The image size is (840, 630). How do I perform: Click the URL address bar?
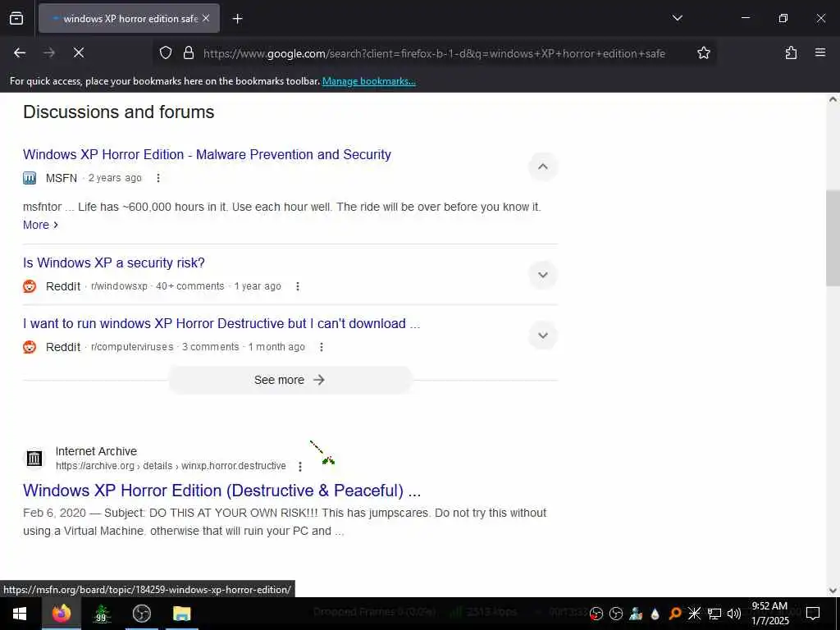click(434, 53)
